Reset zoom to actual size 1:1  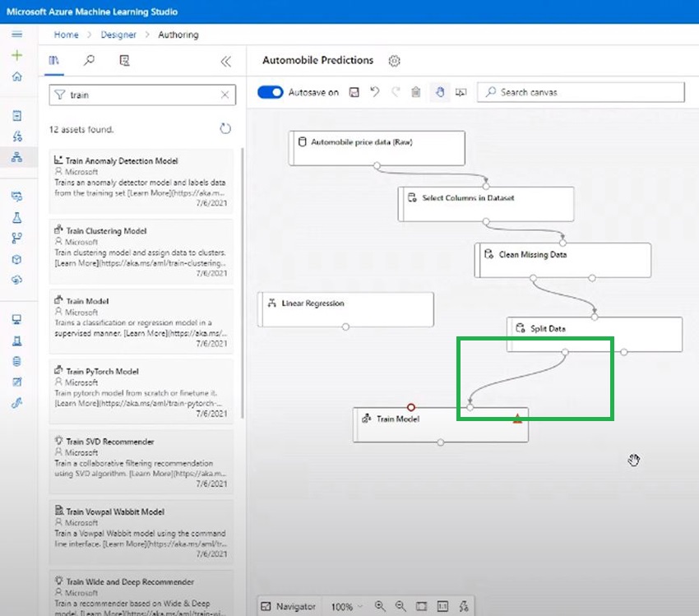442,606
